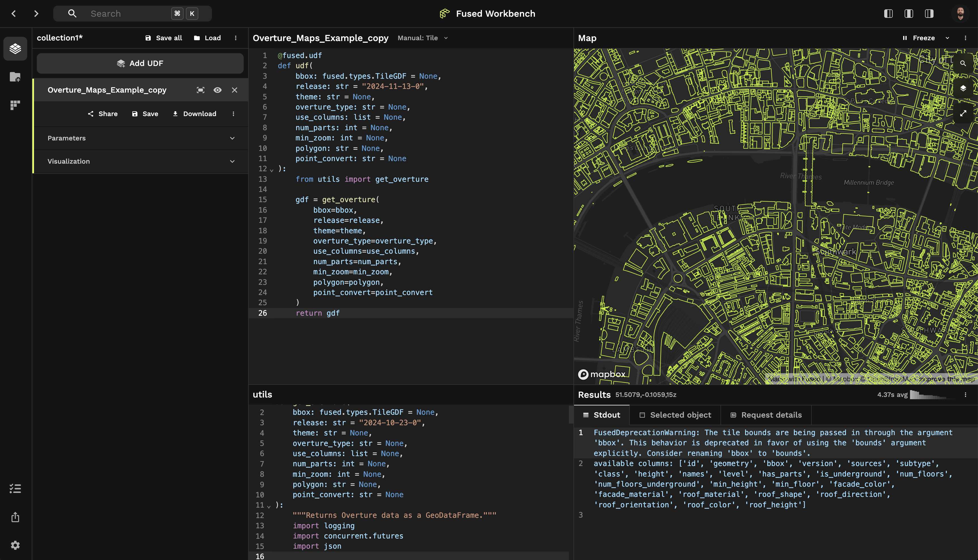Image resolution: width=978 pixels, height=560 pixels.
Task: Expand the Visualization section
Action: (141, 161)
